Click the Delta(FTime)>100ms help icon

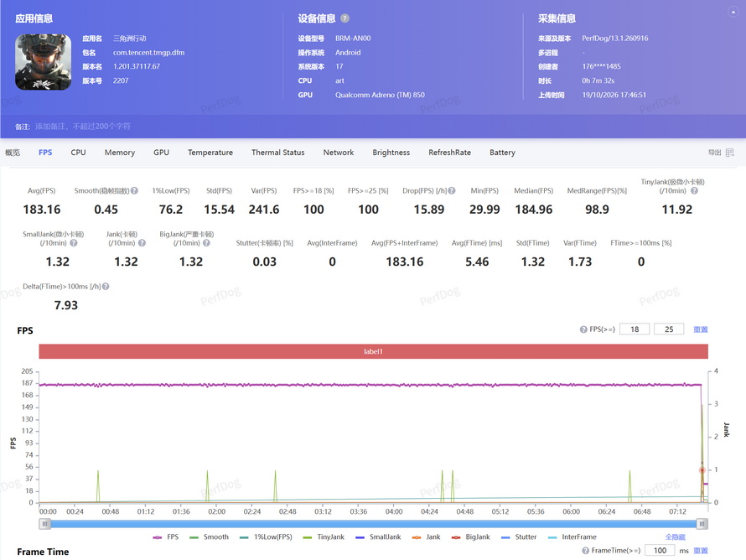click(x=106, y=287)
